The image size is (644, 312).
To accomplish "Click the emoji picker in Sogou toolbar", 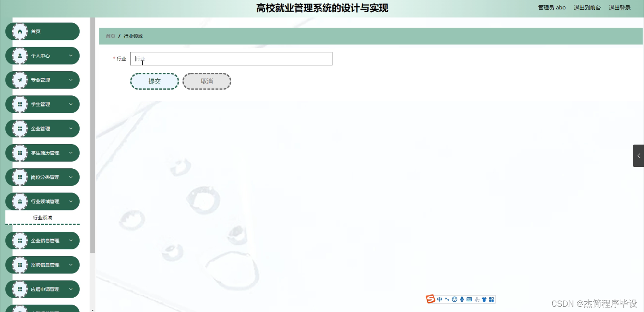I will tap(454, 299).
